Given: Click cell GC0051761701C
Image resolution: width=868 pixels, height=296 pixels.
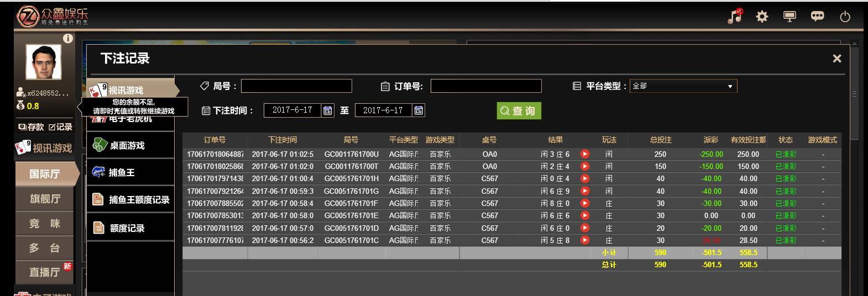Looking at the screenshot, I should [x=352, y=240].
